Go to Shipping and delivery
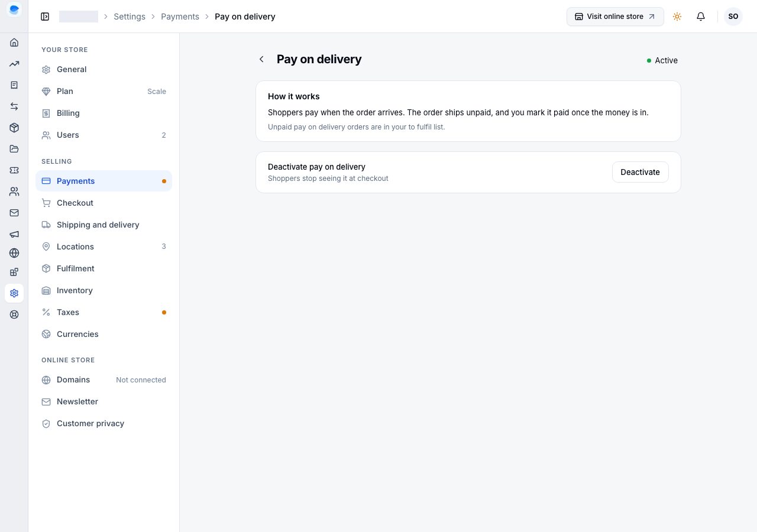 pos(104,225)
